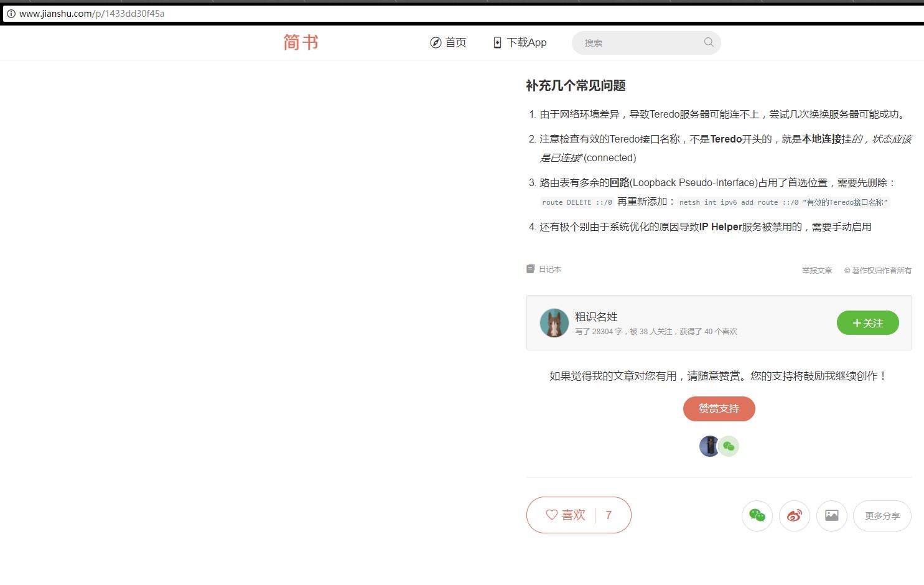Toggle like with the heart icon

coord(551,515)
